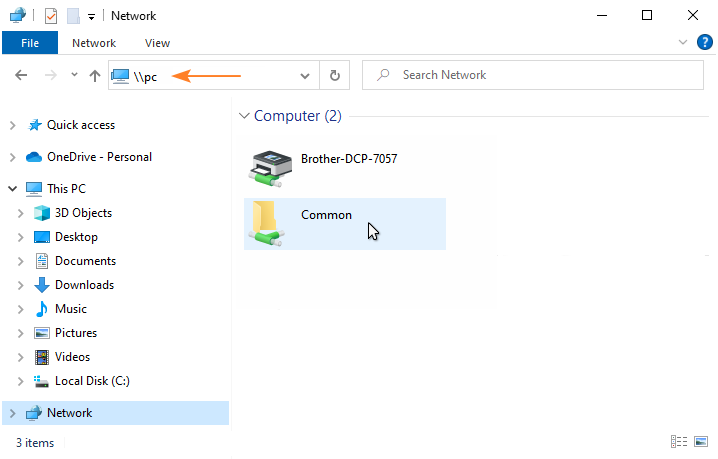718x459 pixels.
Task: Collapse the Computer (2) group header
Action: tap(244, 116)
